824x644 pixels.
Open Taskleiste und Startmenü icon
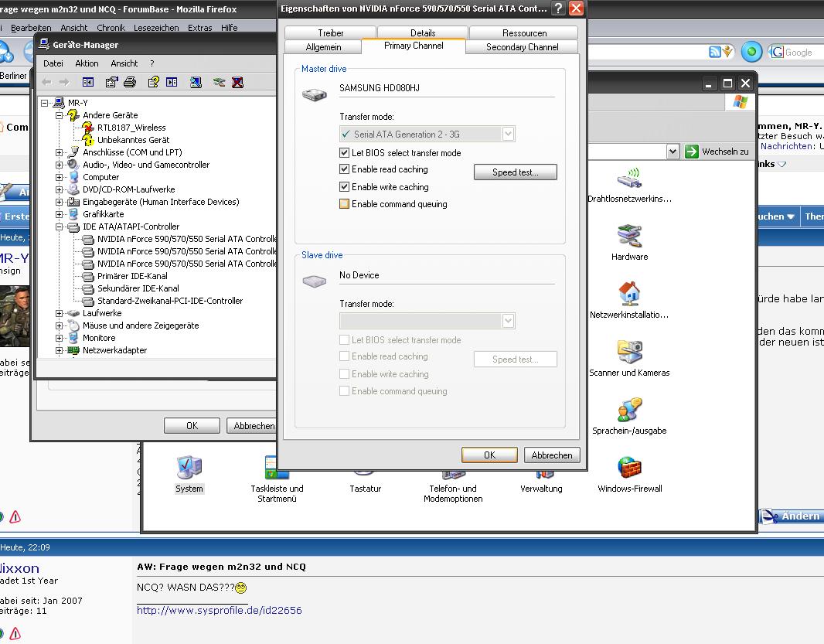pyautogui.click(x=277, y=468)
